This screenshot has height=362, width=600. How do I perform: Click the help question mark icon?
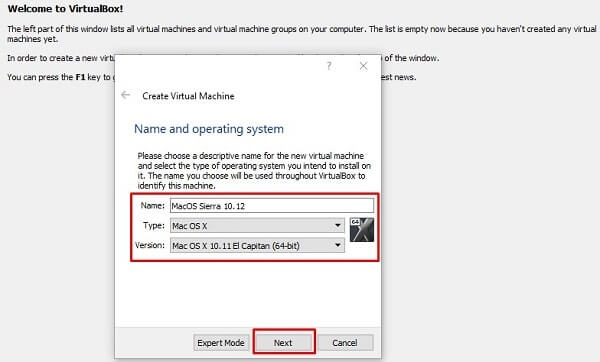[329, 66]
